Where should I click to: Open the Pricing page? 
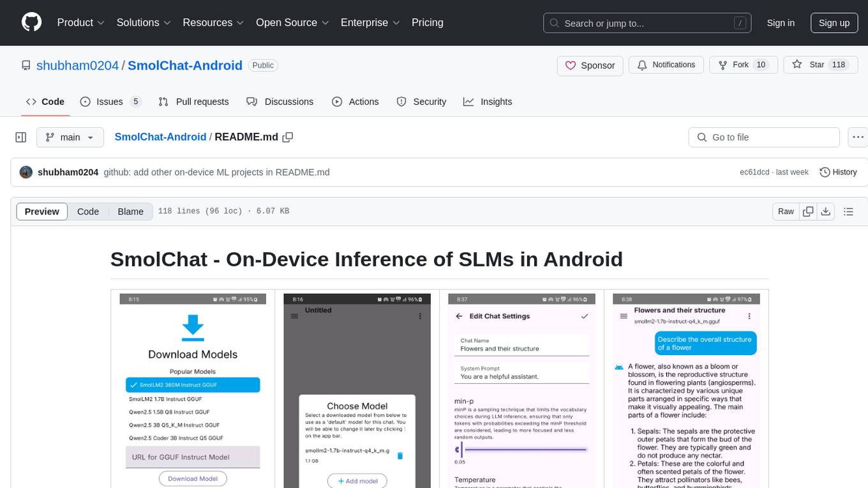coord(428,22)
